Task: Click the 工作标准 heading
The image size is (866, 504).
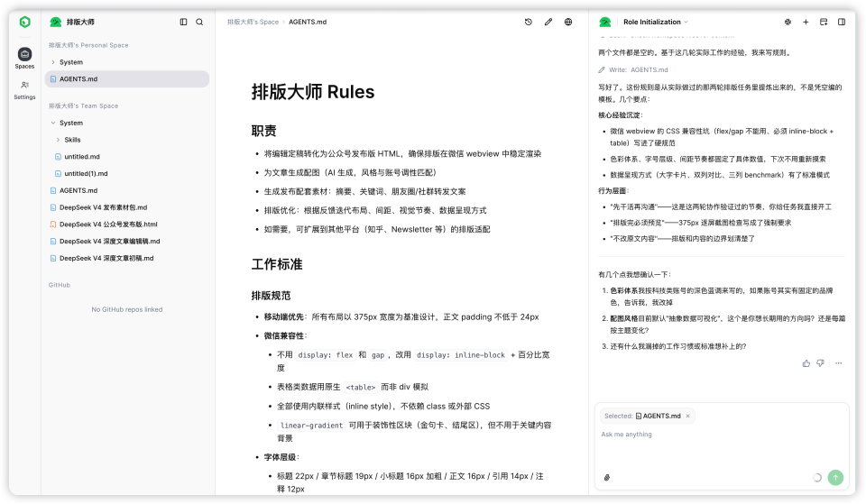Action: [x=277, y=264]
